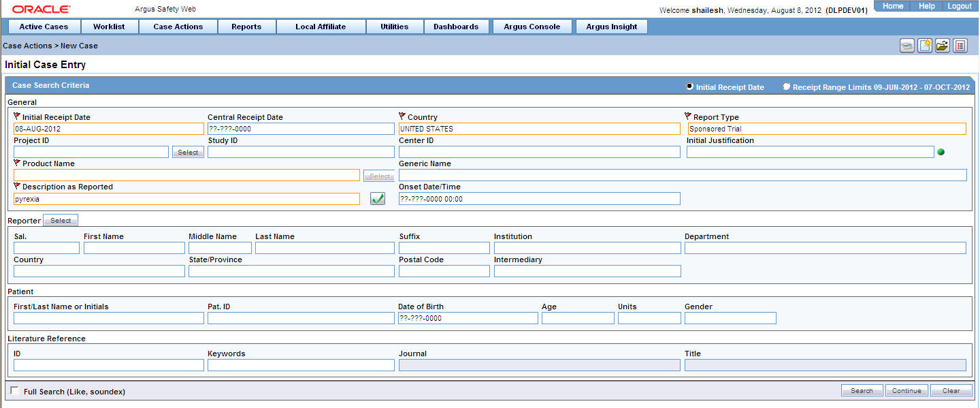The height and width of the screenshot is (408, 980).
Task: Click the reporter Institution field
Action: tap(587, 248)
